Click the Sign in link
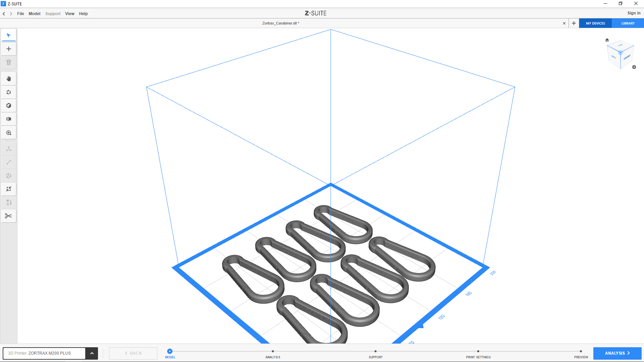This screenshot has width=644, height=362. (634, 13)
